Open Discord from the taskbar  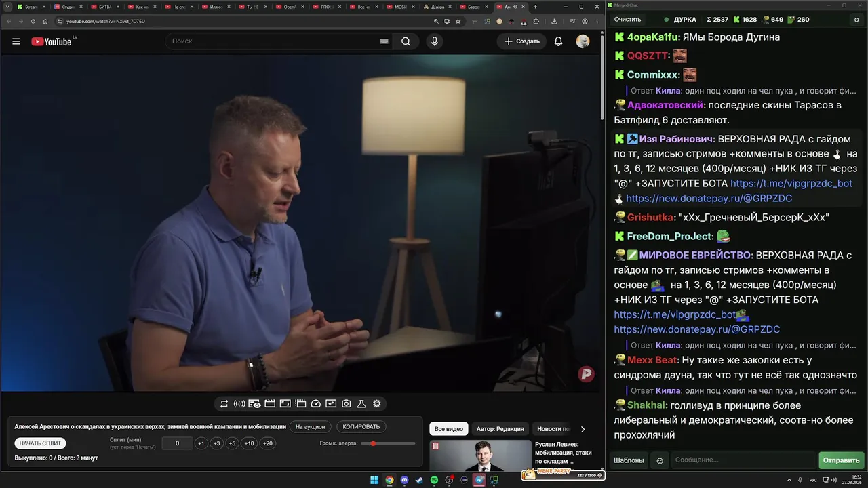(404, 481)
